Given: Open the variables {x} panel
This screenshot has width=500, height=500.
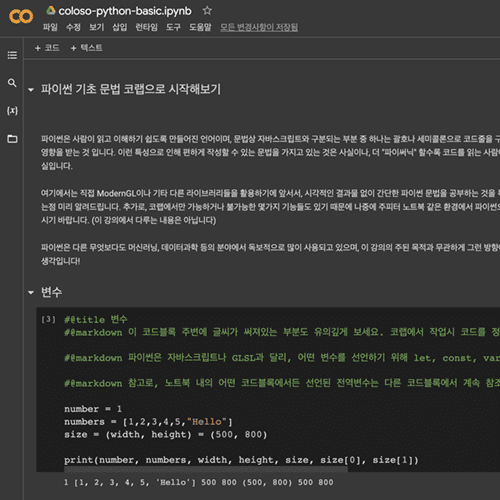Looking at the screenshot, I should tap(12, 111).
